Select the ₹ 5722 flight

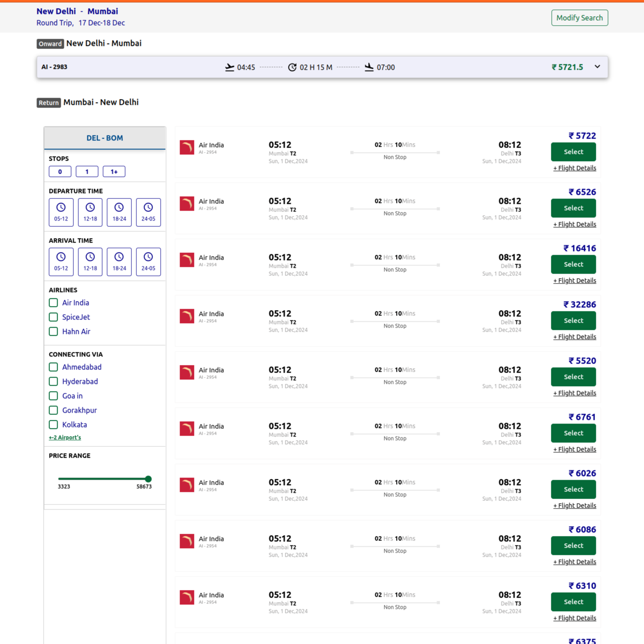click(573, 152)
